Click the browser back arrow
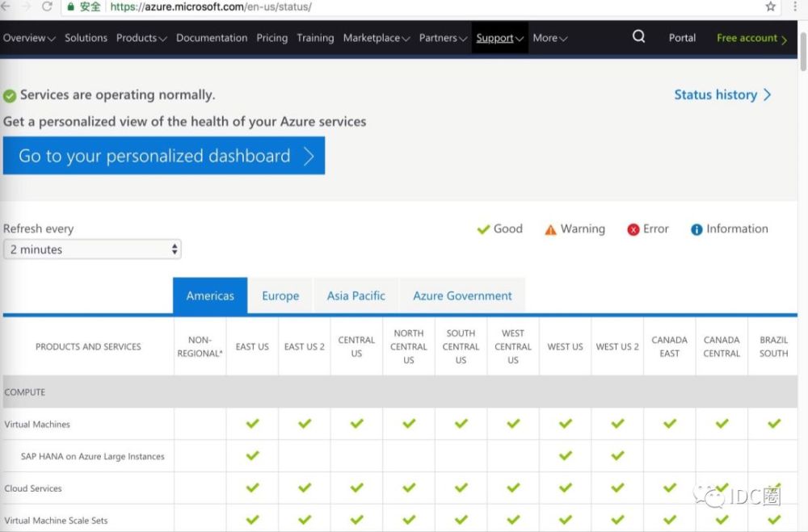808x532 pixels. tap(5, 6)
